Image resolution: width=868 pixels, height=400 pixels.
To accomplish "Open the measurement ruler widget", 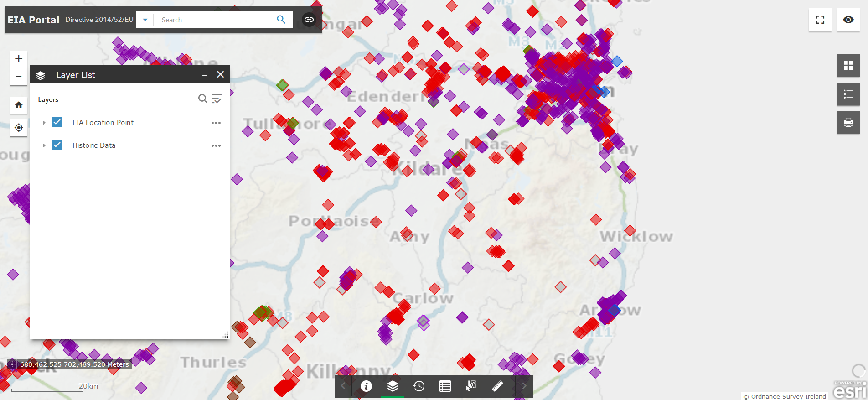I will tap(497, 386).
